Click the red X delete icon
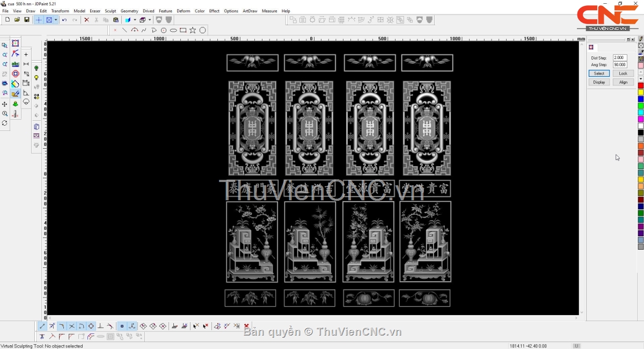The height and width of the screenshot is (349, 644). pyautogui.click(x=86, y=20)
